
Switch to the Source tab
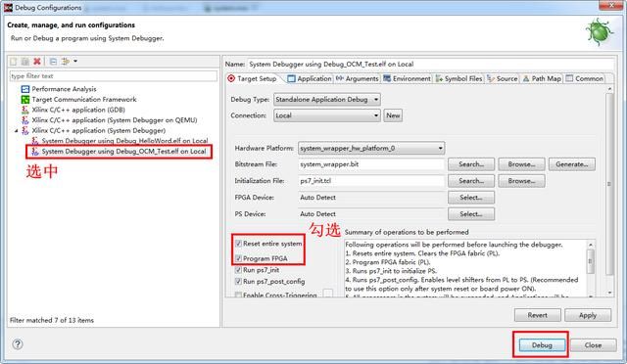[x=503, y=78]
